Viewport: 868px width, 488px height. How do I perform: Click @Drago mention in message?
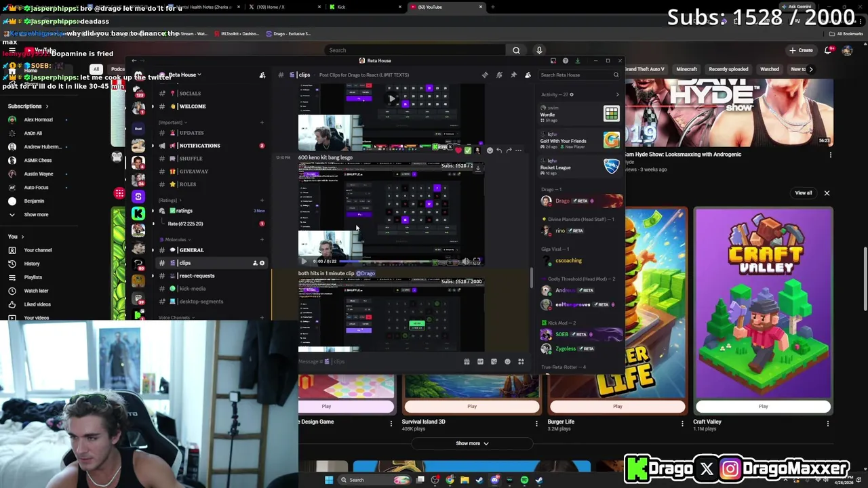366,273
